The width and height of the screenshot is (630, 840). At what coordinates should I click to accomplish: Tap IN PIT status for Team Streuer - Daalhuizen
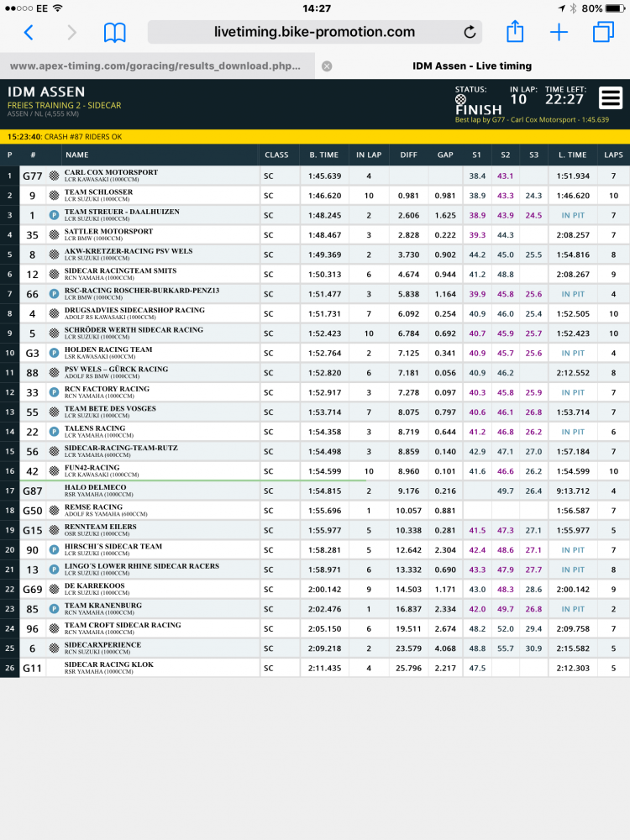573,215
